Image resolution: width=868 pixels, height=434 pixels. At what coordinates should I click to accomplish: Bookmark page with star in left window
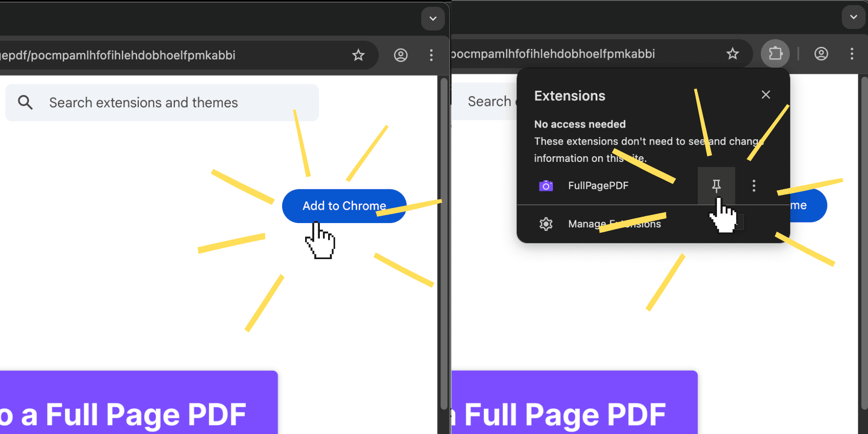(x=358, y=55)
